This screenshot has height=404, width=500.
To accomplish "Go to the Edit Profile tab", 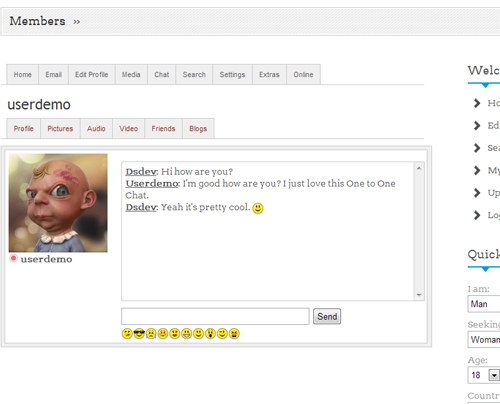I will click(92, 75).
